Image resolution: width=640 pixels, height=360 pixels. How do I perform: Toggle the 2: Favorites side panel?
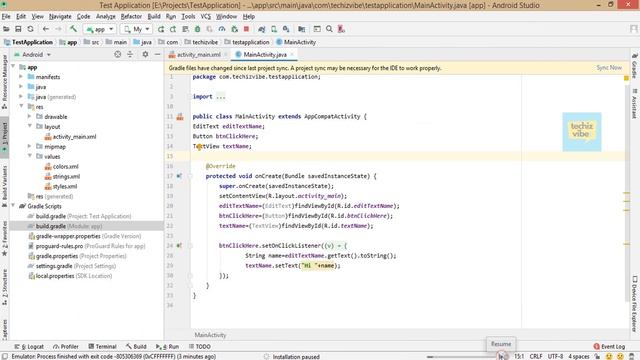pyautogui.click(x=4, y=239)
